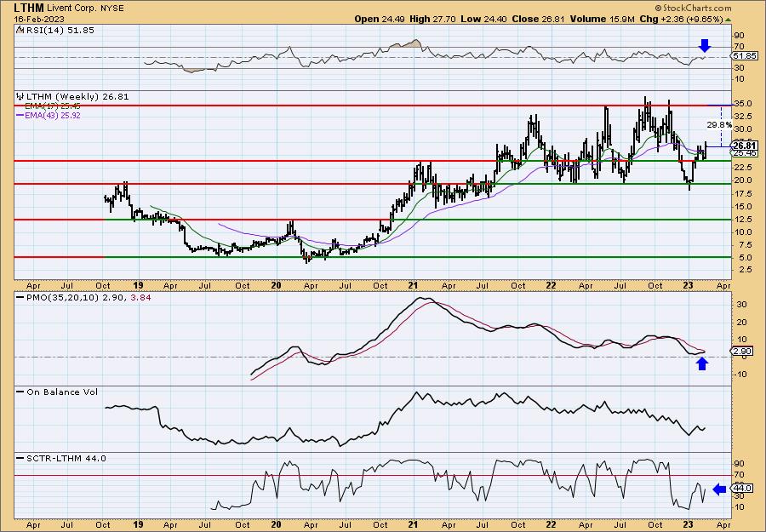Click the Volume 15.9M value
The width and height of the screenshot is (766, 532).
[603, 19]
